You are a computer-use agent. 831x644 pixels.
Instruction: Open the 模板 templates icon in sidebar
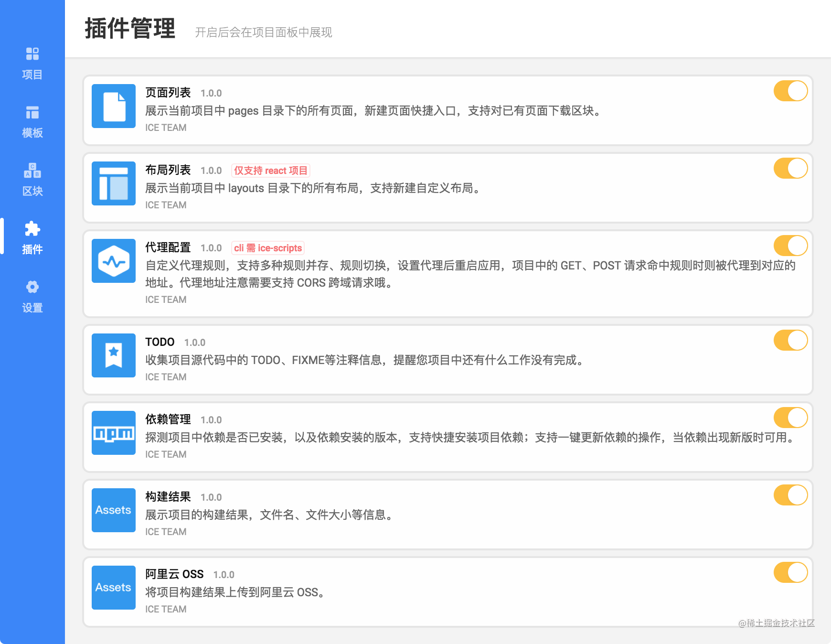pos(32,112)
